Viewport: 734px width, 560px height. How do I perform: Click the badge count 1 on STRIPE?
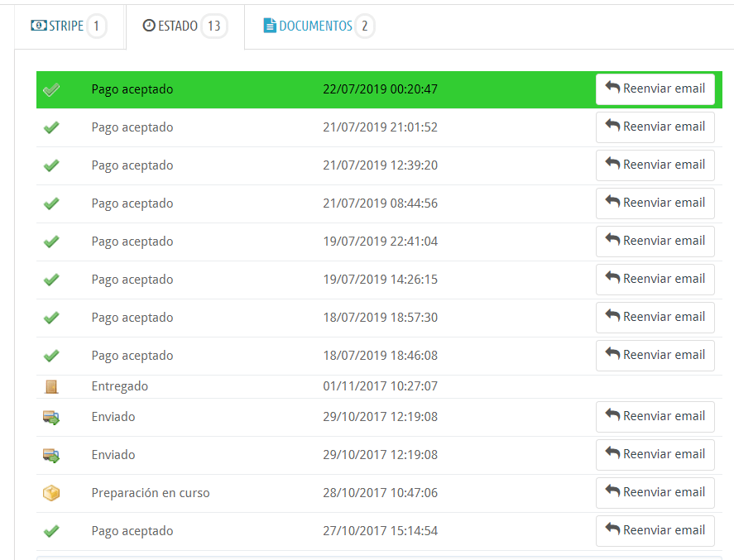(96, 26)
